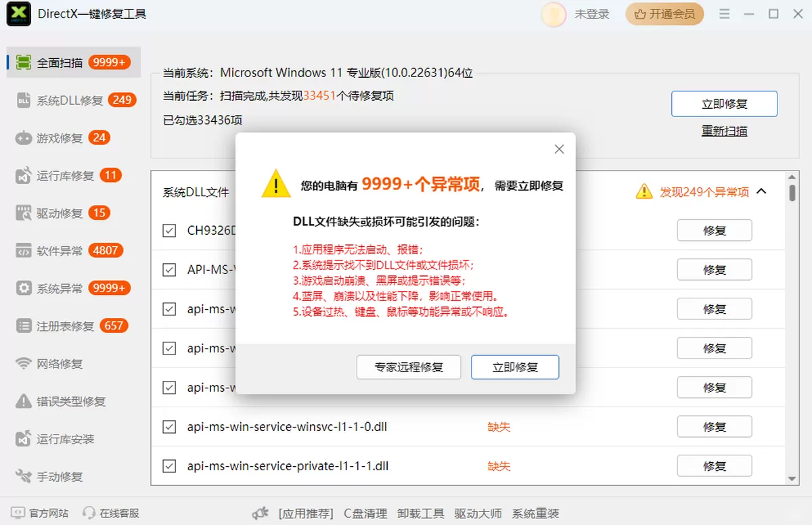Switch to 驱动修复 section
This screenshot has width=812, height=525.
73,213
